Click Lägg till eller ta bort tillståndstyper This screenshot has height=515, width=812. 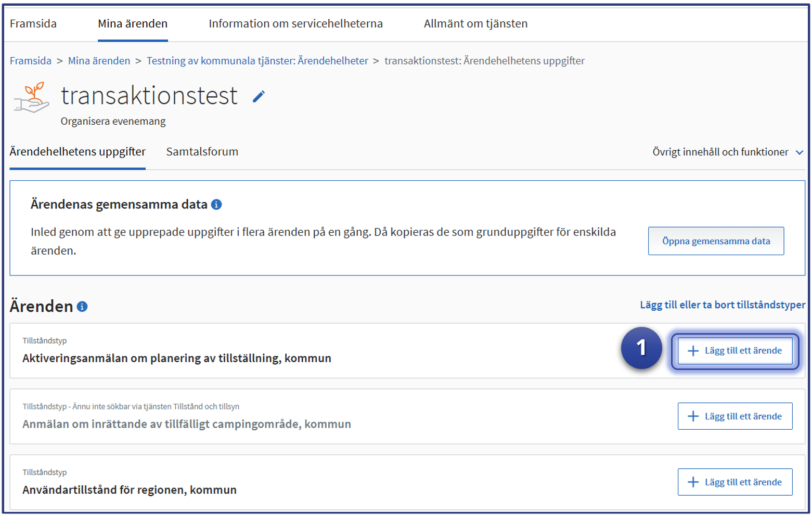pos(722,305)
